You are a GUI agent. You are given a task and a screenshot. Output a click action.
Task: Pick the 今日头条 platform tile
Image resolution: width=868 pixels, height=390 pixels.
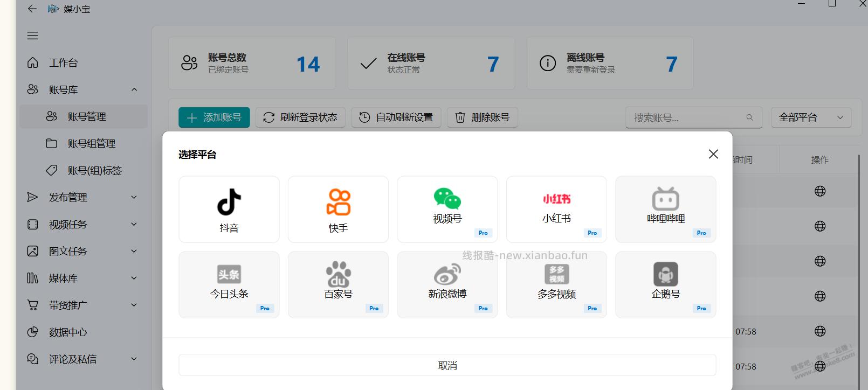click(229, 285)
